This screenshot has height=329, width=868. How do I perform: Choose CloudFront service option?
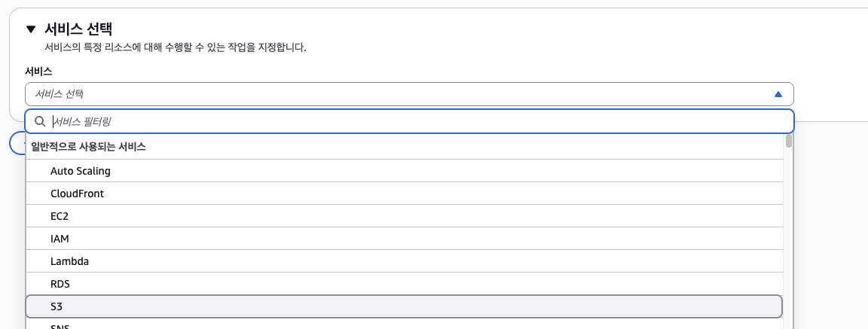[x=77, y=193]
